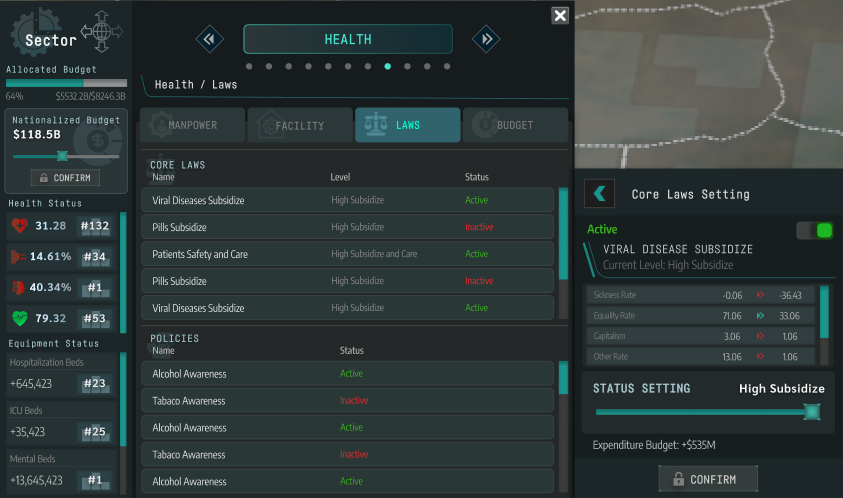Click the green heart icon showing 79.32
The image size is (843, 498).
[x=20, y=318]
